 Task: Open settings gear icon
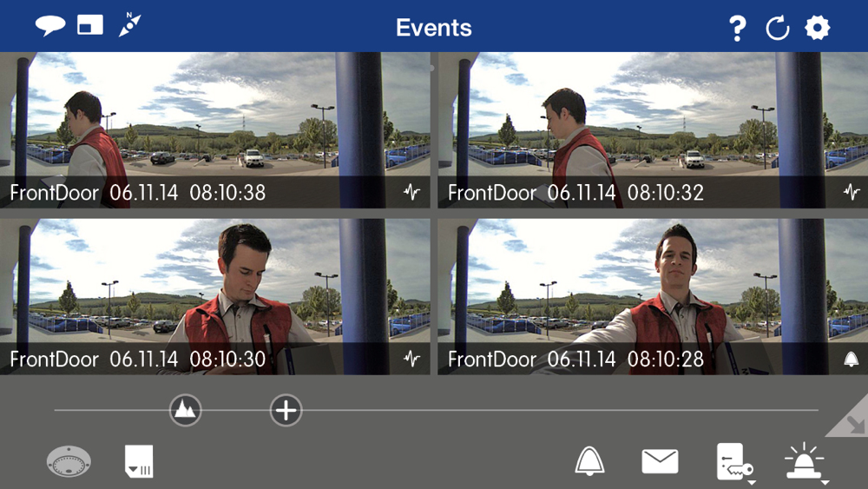817,28
